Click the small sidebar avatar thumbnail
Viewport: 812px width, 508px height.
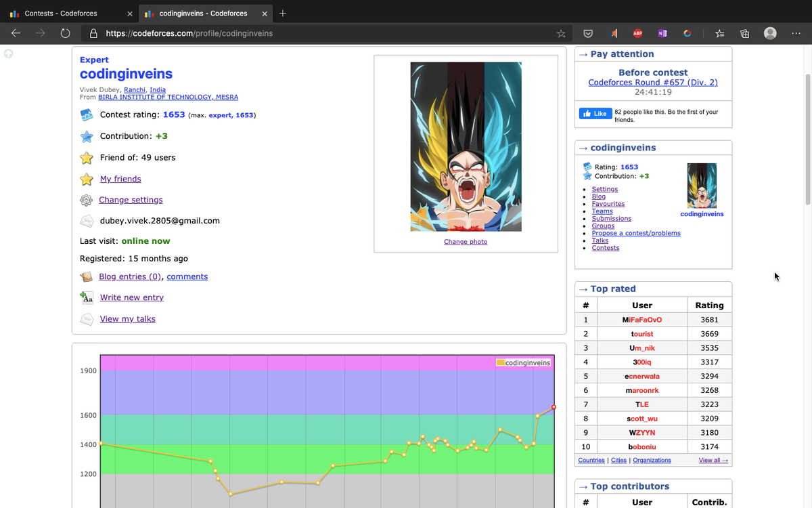click(x=702, y=186)
